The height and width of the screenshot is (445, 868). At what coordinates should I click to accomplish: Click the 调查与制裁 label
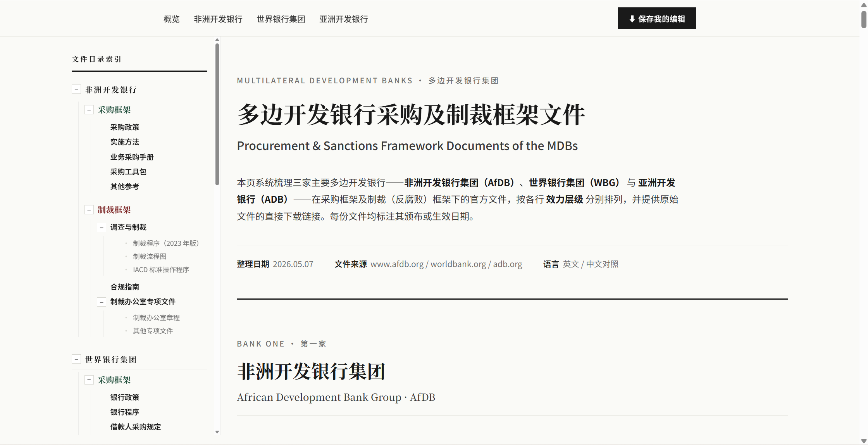128,227
